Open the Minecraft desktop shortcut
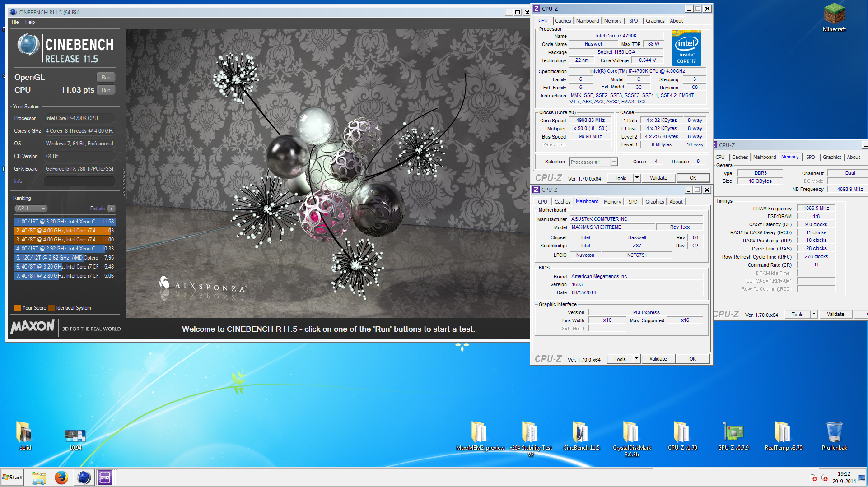This screenshot has width=868, height=487. 834,18
